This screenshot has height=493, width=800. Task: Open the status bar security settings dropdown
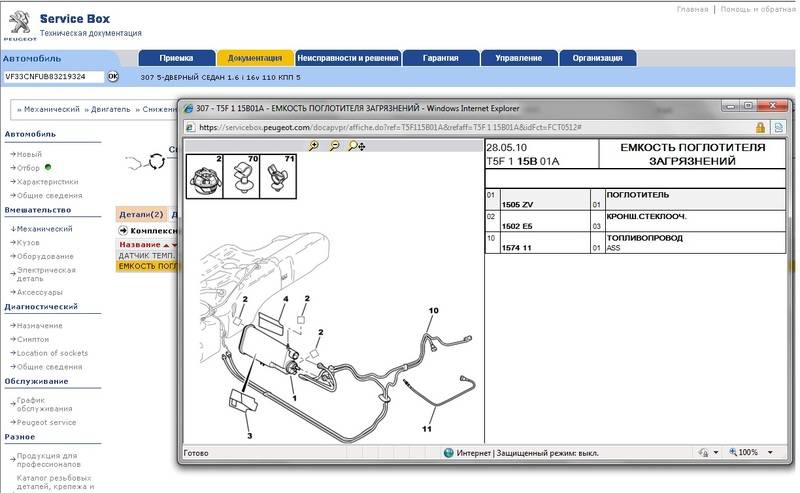(x=716, y=453)
